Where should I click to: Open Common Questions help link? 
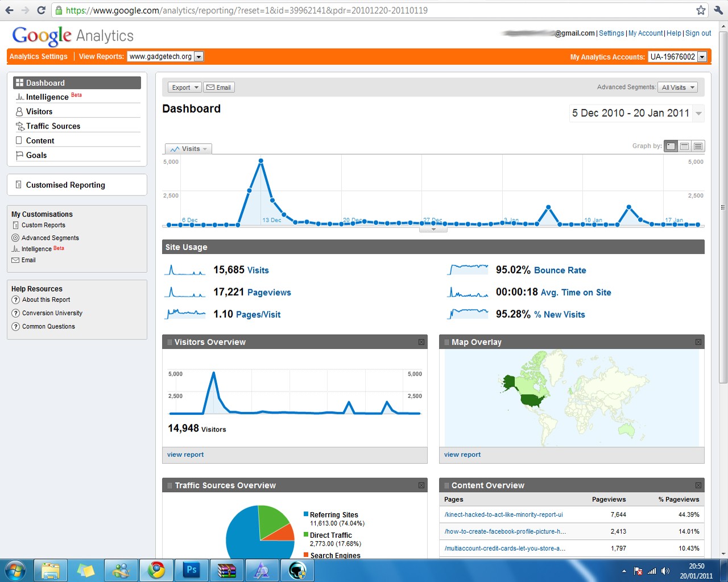pyautogui.click(x=48, y=327)
